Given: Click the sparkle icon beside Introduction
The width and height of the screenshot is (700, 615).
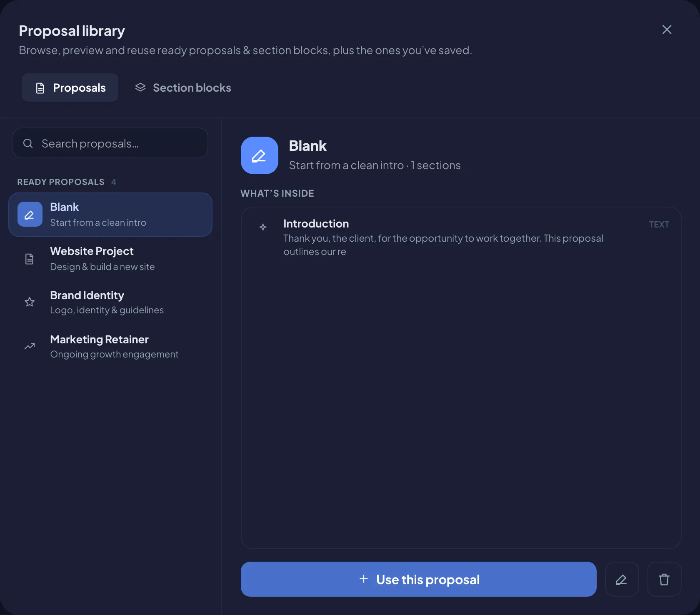Looking at the screenshot, I should coord(263,227).
